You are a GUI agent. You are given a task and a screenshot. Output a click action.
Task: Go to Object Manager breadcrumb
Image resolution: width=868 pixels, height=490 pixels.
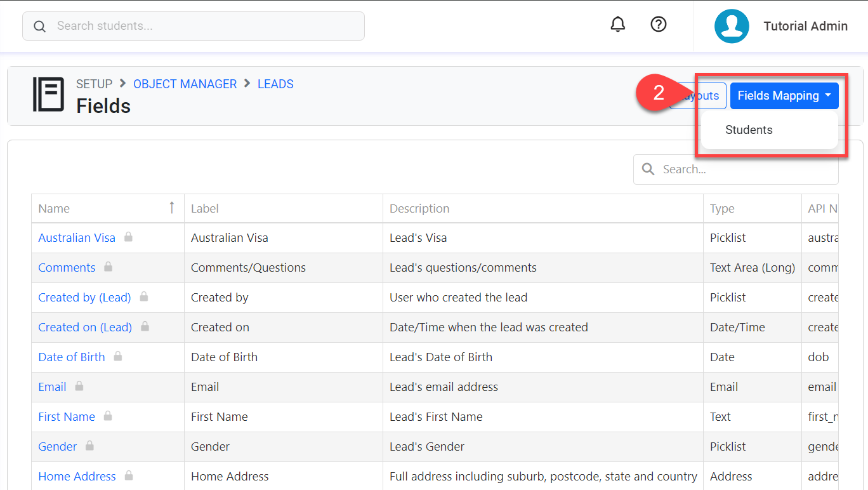[185, 84]
